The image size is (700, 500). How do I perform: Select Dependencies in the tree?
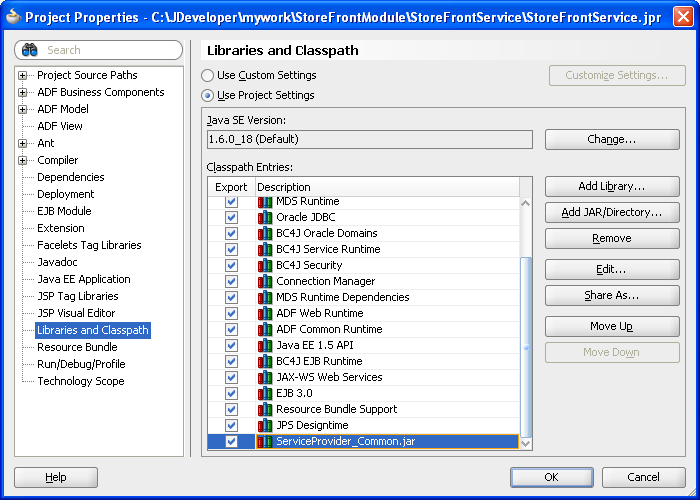pyautogui.click(x=71, y=177)
